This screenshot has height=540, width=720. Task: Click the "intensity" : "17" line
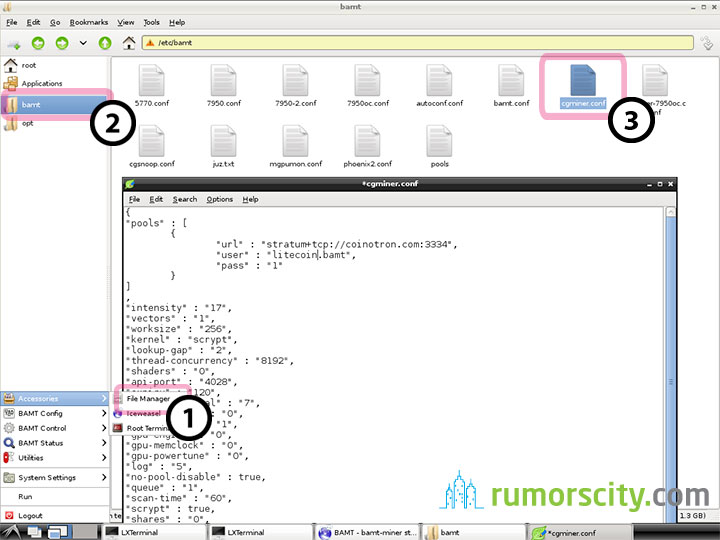click(x=179, y=308)
